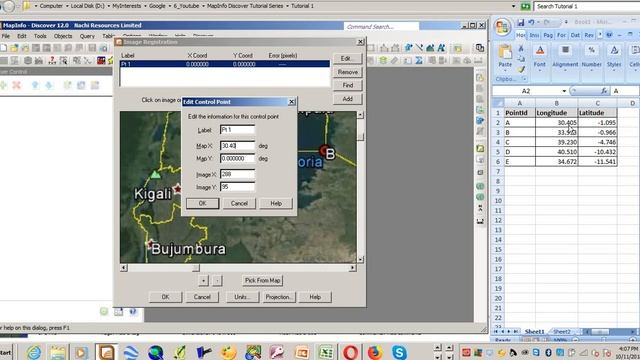
Task: Open the Excel Review tab
Action: [x=589, y=36]
